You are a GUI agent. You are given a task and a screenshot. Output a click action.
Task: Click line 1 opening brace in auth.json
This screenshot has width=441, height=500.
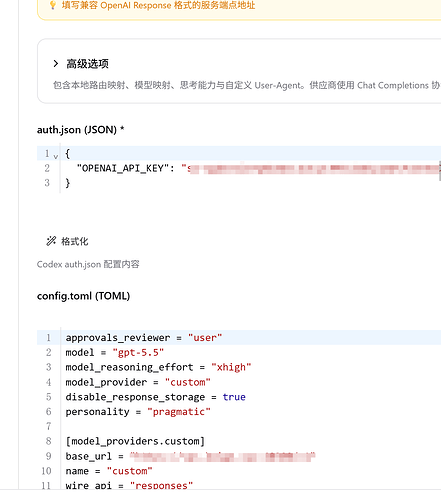click(x=68, y=154)
